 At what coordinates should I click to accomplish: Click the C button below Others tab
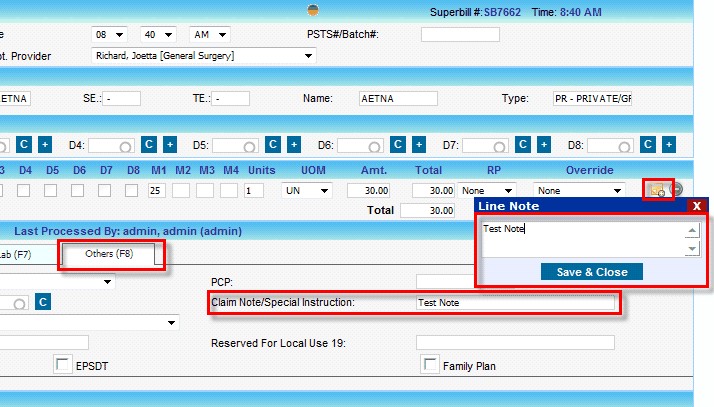click(43, 301)
